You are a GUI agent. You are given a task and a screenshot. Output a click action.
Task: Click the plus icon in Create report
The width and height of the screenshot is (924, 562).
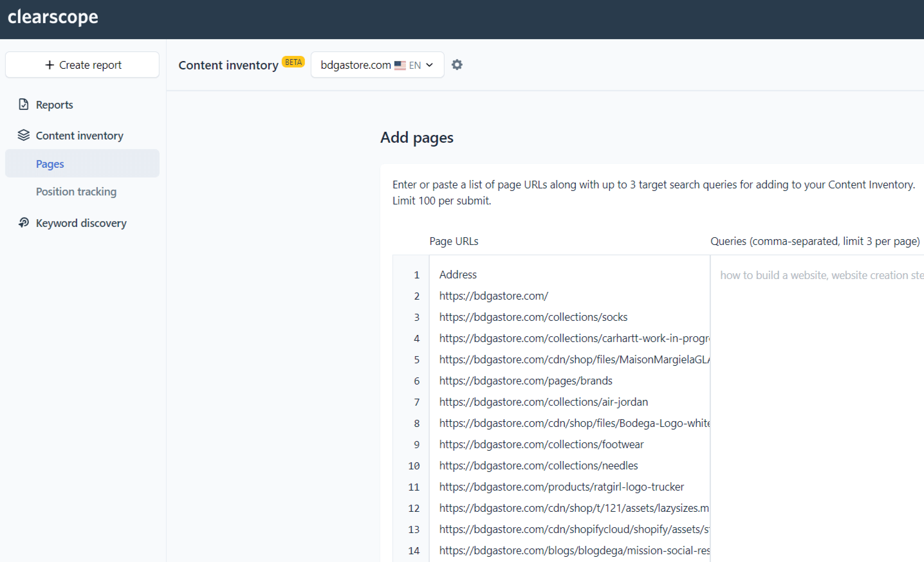pyautogui.click(x=50, y=65)
